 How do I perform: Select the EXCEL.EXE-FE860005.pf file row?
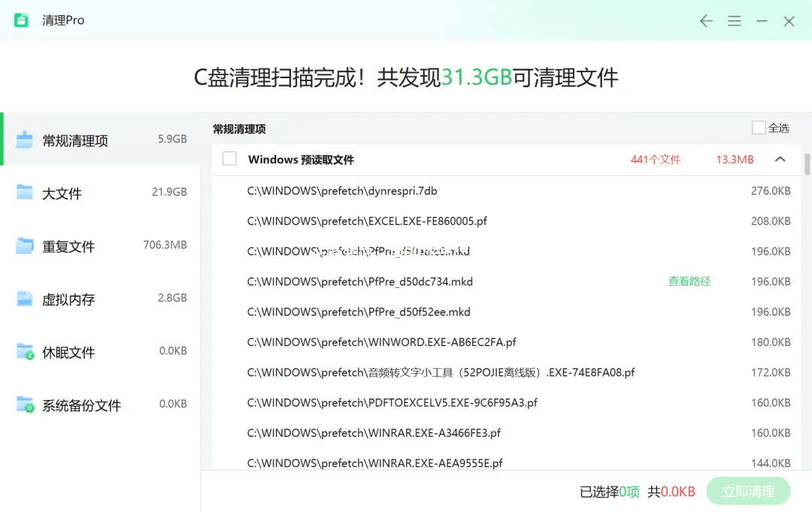[367, 221]
